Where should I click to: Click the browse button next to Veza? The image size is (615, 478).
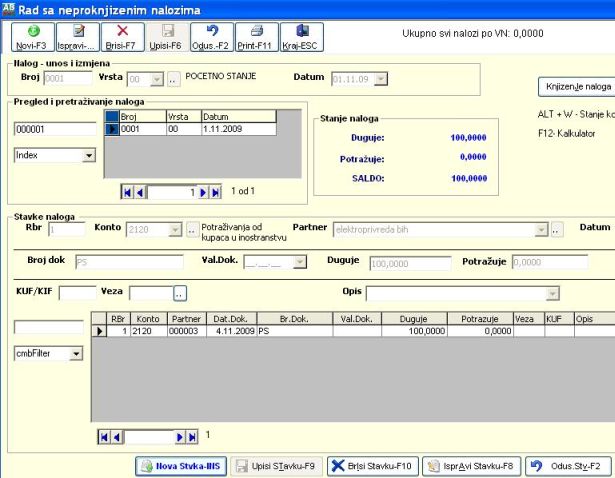tap(180, 294)
